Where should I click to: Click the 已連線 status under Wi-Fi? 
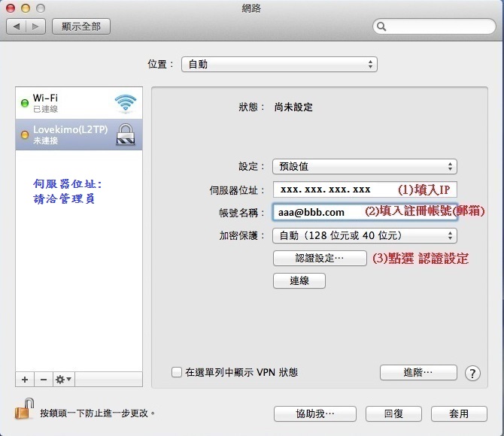(46, 109)
